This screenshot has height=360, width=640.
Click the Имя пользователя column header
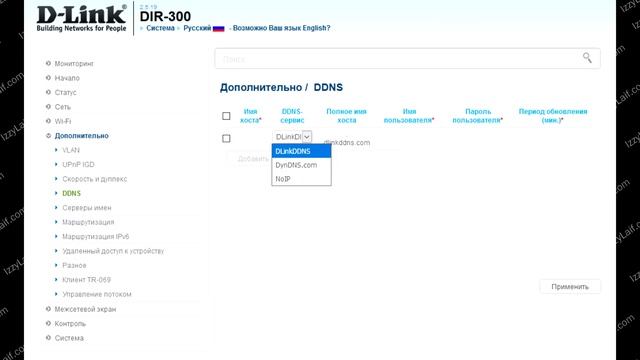click(409, 116)
